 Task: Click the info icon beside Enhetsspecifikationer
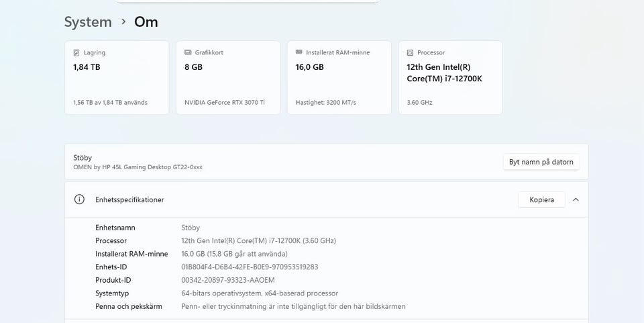pyautogui.click(x=79, y=199)
